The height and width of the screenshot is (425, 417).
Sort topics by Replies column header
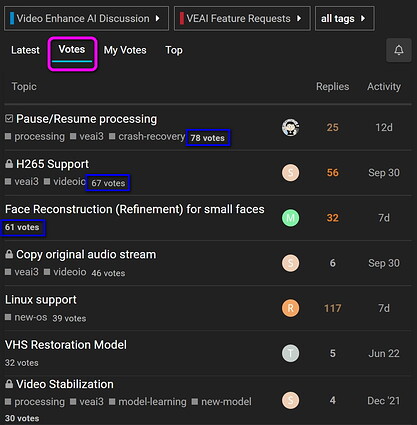pos(332,87)
